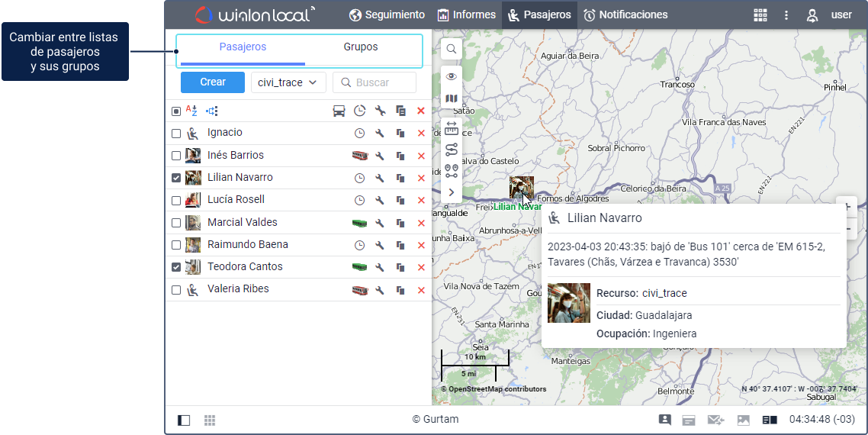Open the contact card icon in the bottom bar
The width and height of the screenshot is (868, 435).
click(x=665, y=420)
